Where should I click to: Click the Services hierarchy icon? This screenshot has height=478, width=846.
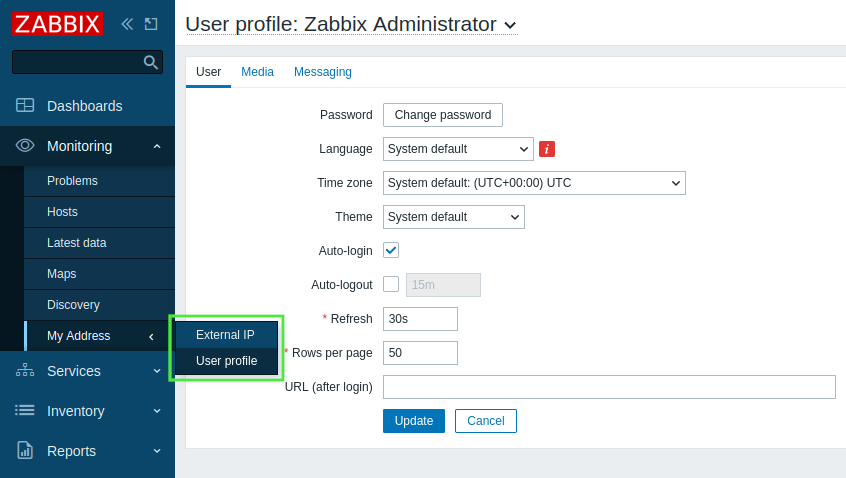pyautogui.click(x=25, y=370)
